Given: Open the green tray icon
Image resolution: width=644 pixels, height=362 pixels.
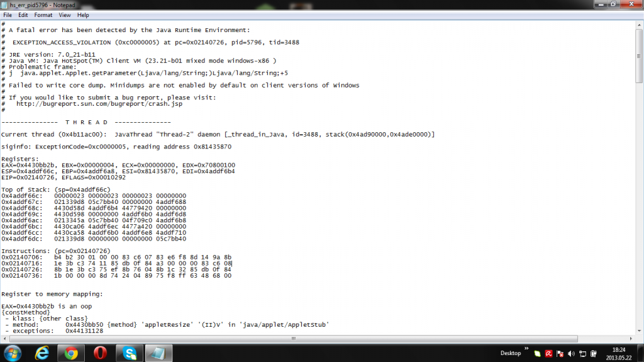Looking at the screenshot, I should [537, 354].
